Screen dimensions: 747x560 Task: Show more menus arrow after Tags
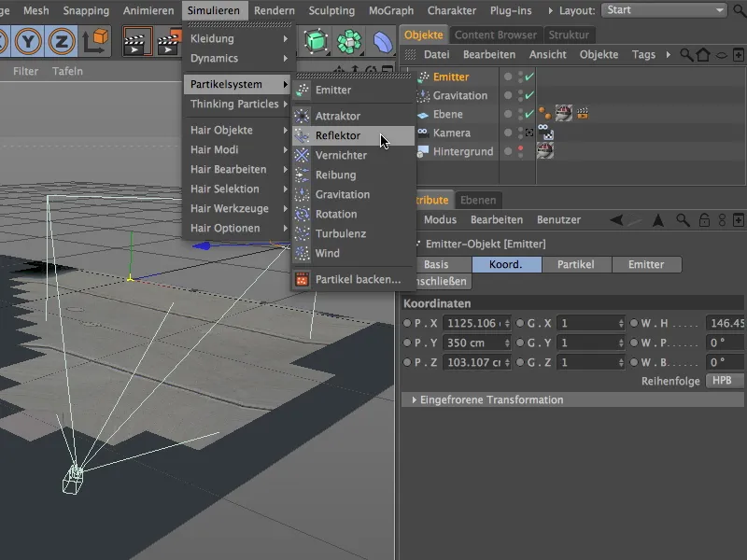click(668, 55)
